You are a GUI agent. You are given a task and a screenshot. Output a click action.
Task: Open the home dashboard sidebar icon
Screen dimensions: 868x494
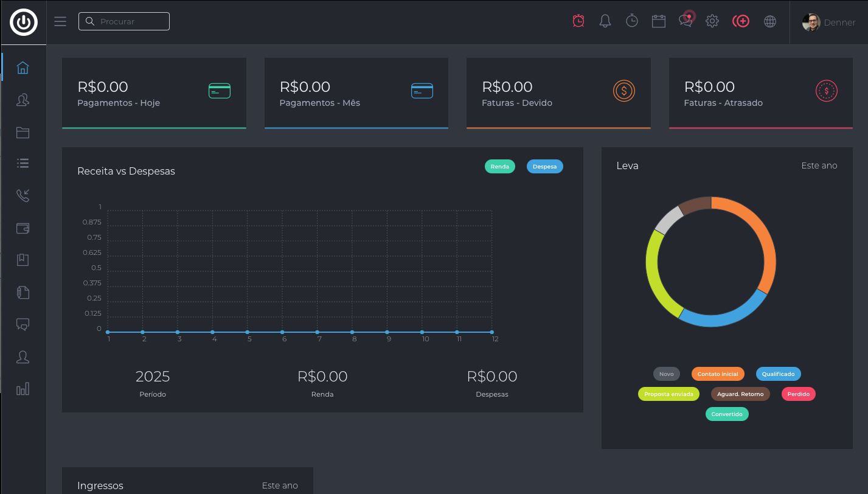click(x=23, y=68)
